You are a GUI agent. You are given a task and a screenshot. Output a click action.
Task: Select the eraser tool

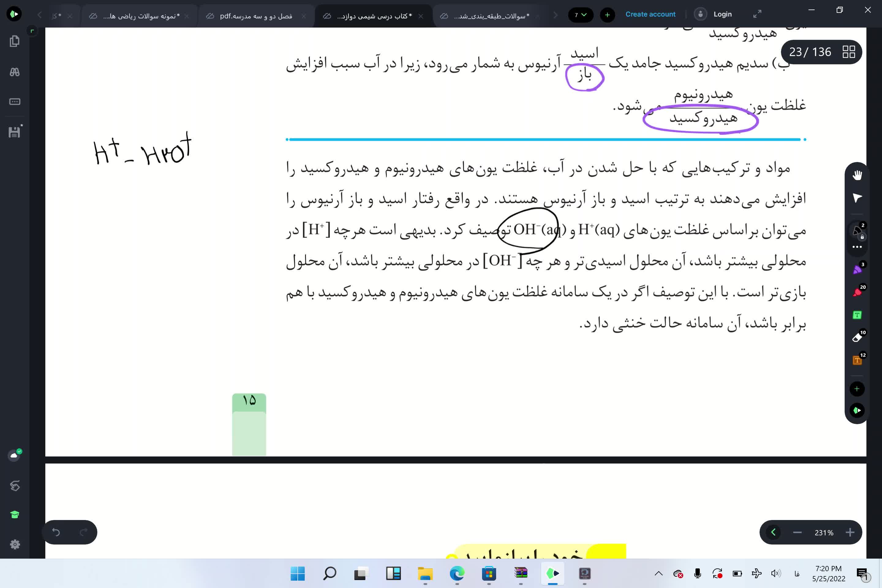[857, 337]
